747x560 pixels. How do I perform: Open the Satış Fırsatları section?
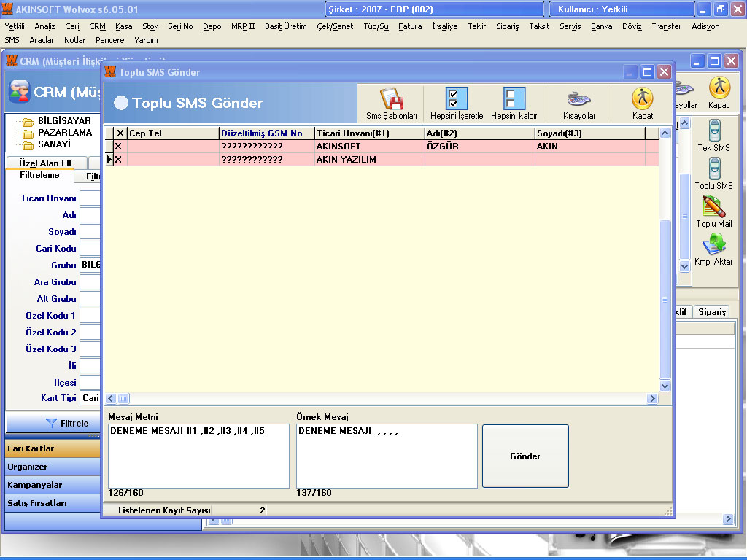53,503
